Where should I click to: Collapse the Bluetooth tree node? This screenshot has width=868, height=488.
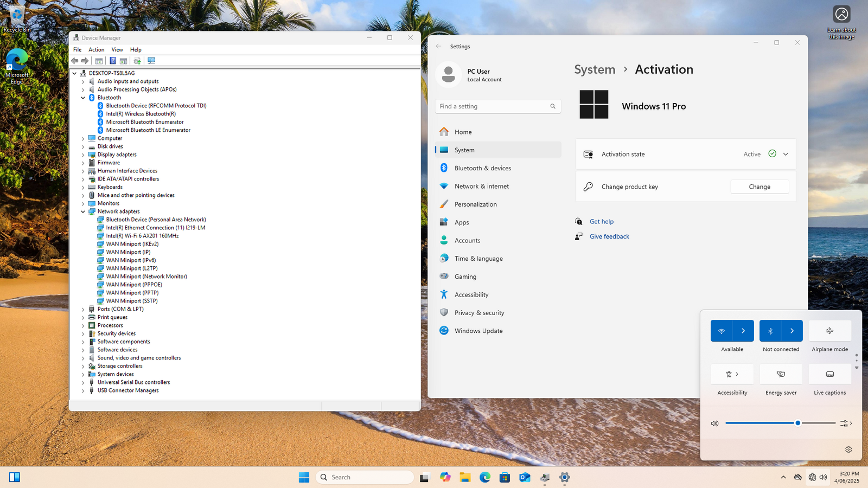pos(83,98)
